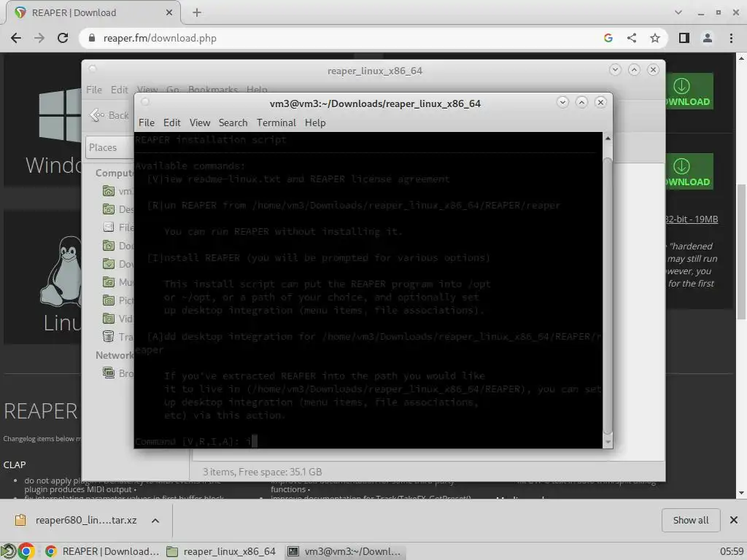Screen dimensions: 747x560
Task: Open the Terminal menu in terminal window
Action: (276, 122)
